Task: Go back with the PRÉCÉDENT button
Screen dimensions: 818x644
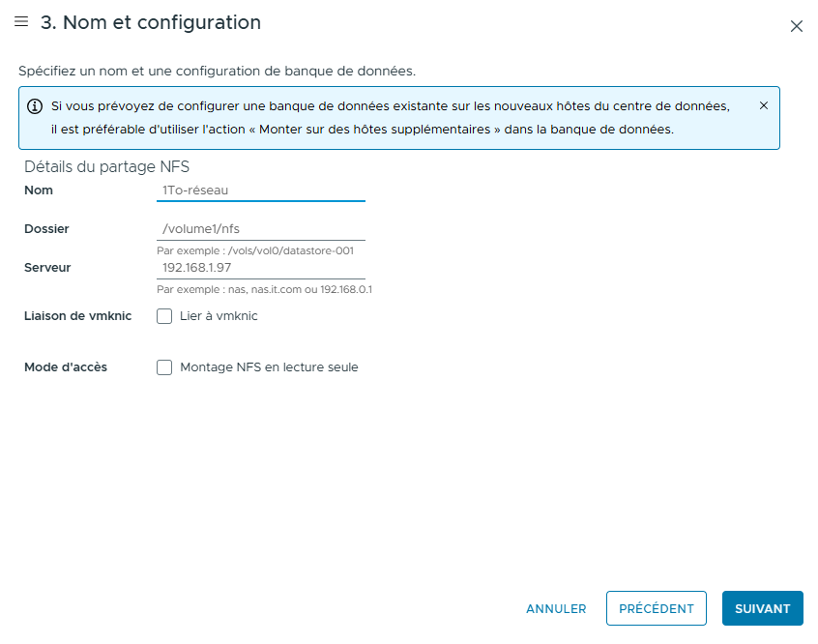Action: (657, 608)
